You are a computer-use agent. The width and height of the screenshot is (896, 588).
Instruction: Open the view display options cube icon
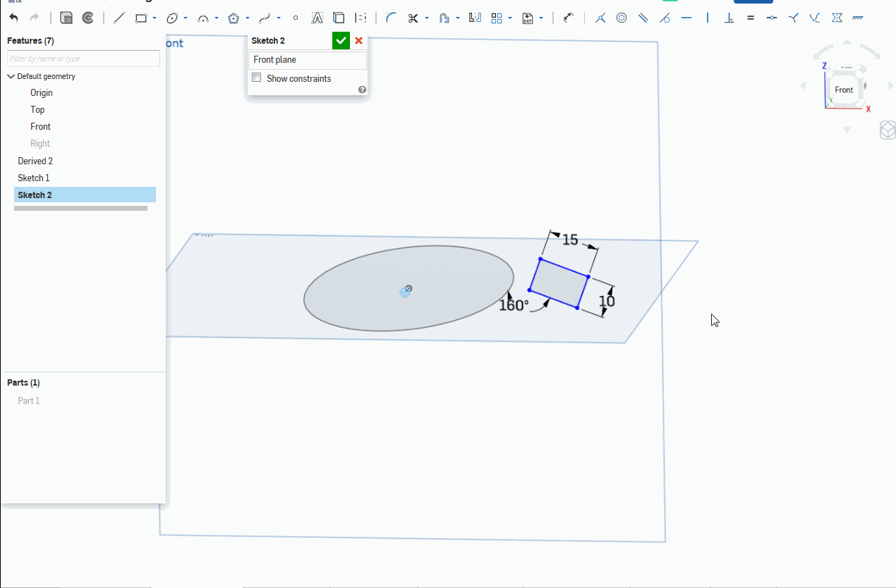(x=888, y=130)
